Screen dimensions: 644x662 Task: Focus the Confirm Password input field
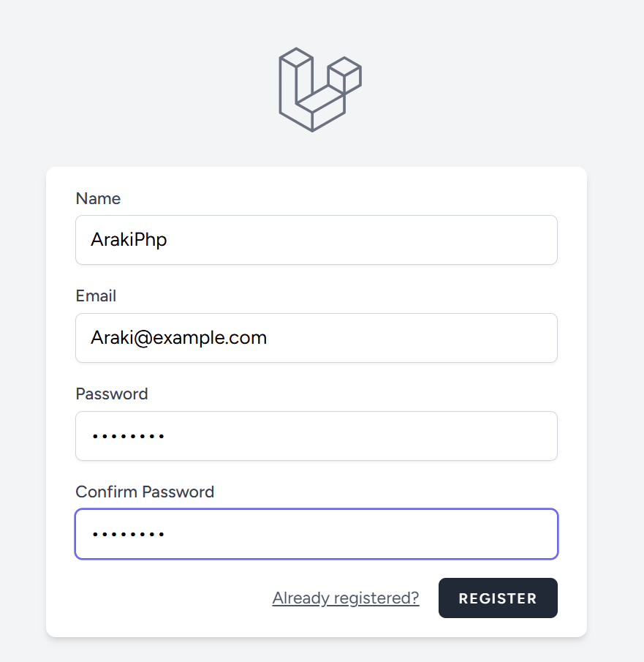pyautogui.click(x=316, y=534)
